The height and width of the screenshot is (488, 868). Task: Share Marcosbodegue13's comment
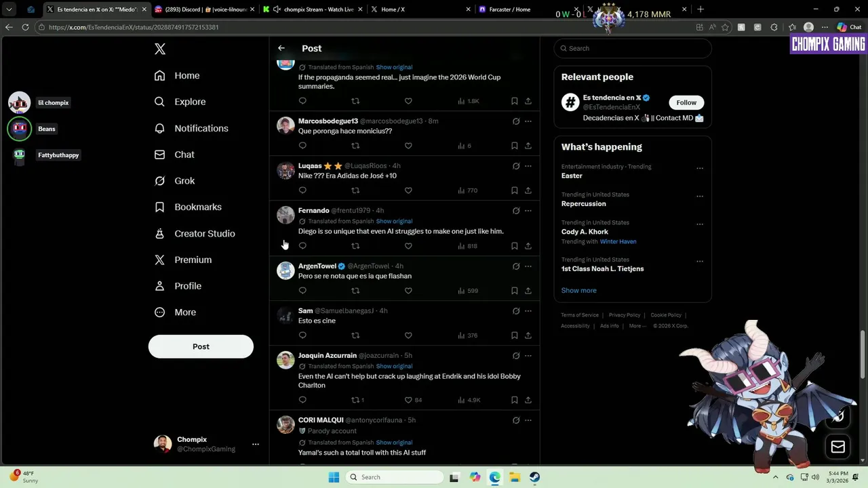tap(528, 146)
